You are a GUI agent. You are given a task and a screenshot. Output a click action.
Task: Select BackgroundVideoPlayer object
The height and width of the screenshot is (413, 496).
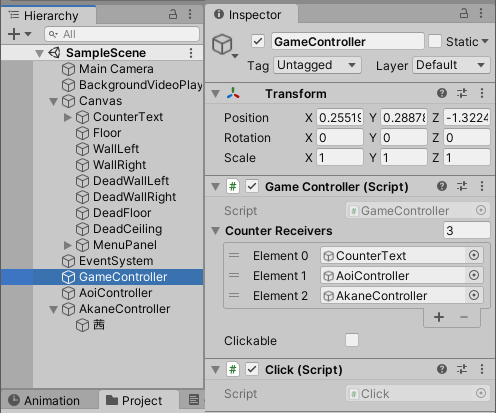(141, 85)
